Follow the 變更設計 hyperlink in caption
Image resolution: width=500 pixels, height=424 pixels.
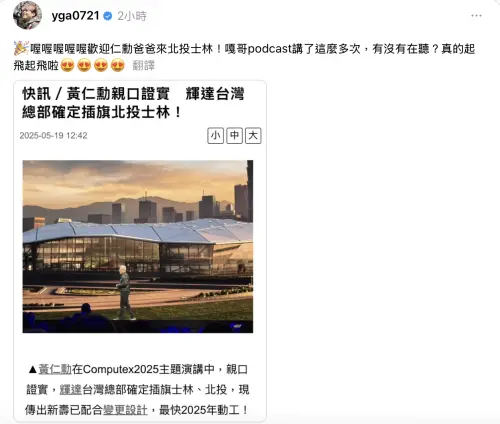pos(125,410)
